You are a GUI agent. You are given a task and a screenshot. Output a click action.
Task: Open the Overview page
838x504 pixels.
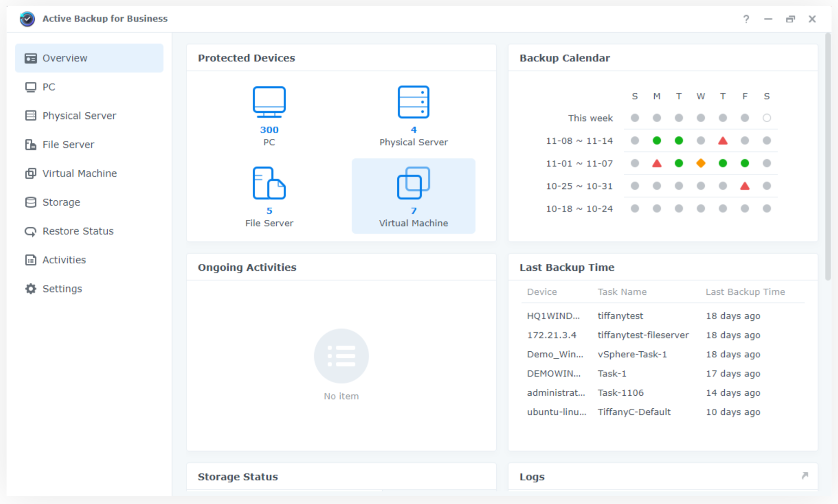89,58
